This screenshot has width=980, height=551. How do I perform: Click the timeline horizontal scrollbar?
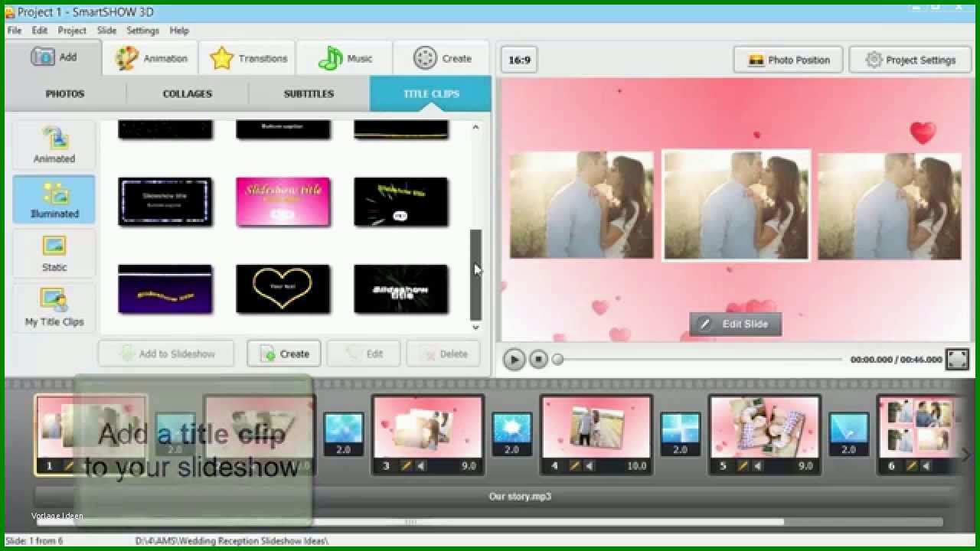(x=410, y=522)
